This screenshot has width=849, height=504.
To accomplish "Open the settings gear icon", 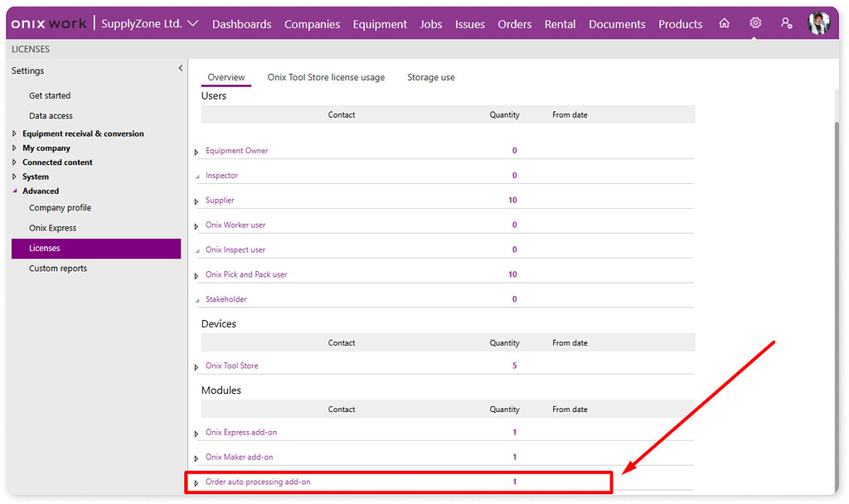I will click(x=755, y=24).
